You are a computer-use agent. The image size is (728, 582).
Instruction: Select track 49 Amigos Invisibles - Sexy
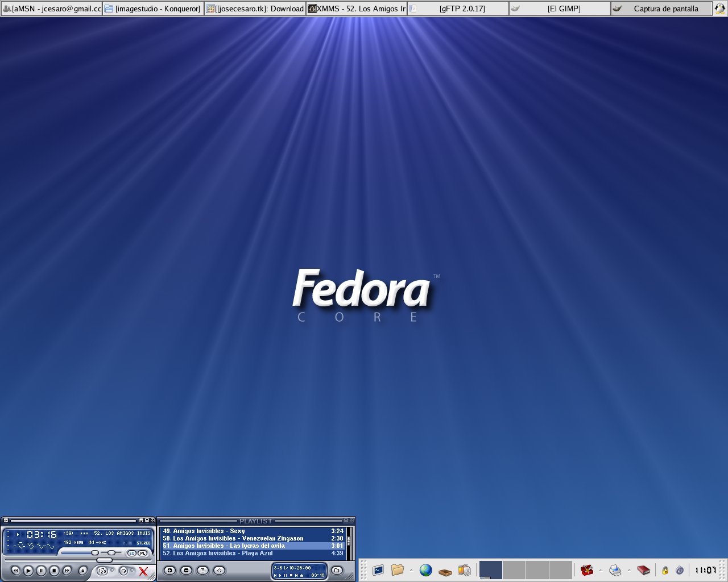[253, 531]
